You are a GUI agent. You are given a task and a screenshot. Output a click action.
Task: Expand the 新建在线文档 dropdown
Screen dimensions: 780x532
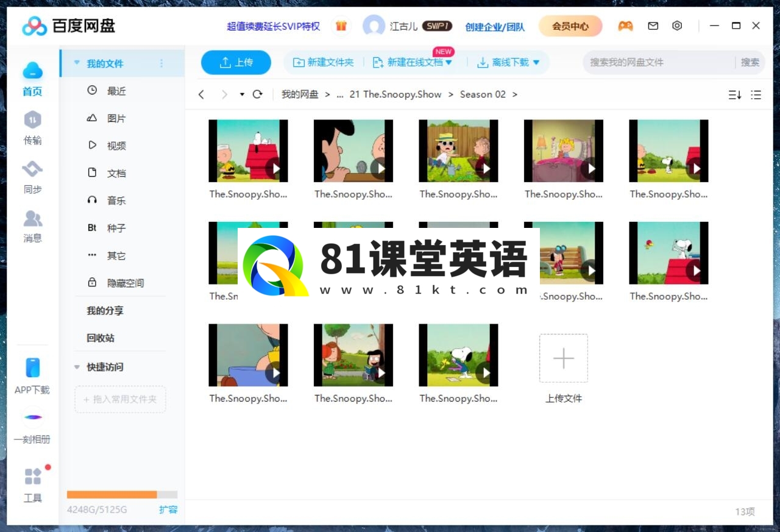[449, 62]
